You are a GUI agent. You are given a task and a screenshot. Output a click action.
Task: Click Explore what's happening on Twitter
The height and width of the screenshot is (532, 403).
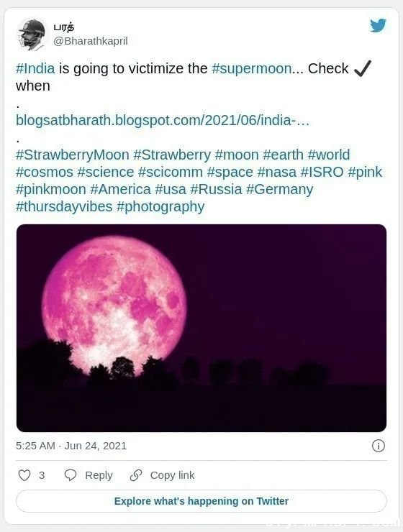201,501
